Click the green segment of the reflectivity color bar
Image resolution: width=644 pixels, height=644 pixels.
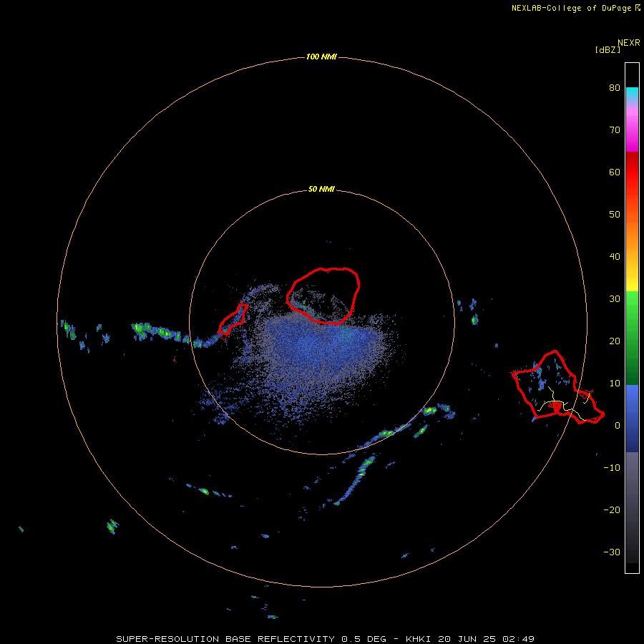[x=632, y=338]
